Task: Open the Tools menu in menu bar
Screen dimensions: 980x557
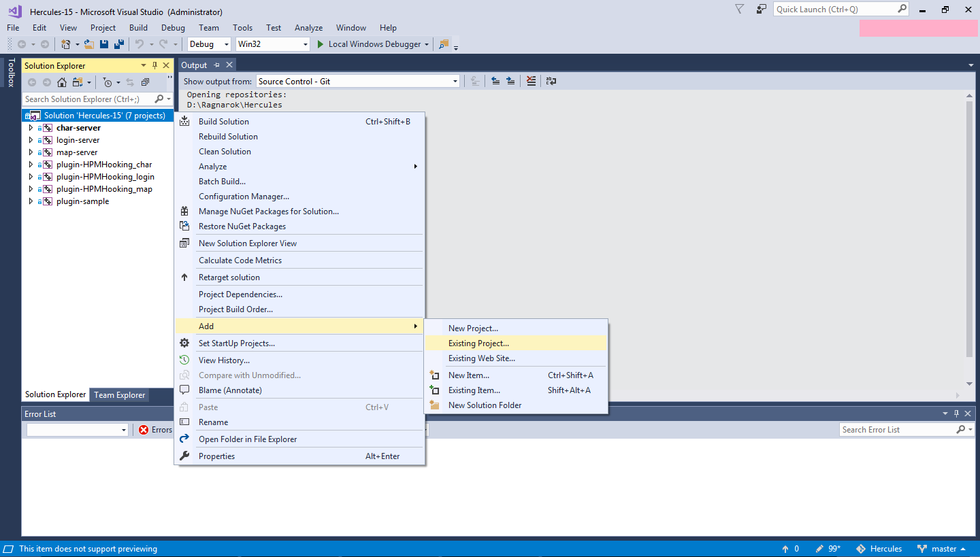Action: 242,28
